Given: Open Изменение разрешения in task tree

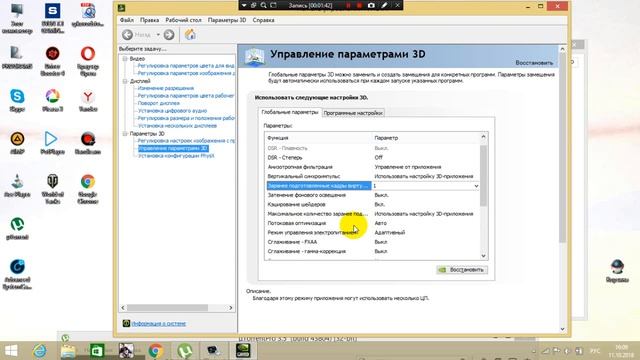Looking at the screenshot, I should (x=166, y=88).
